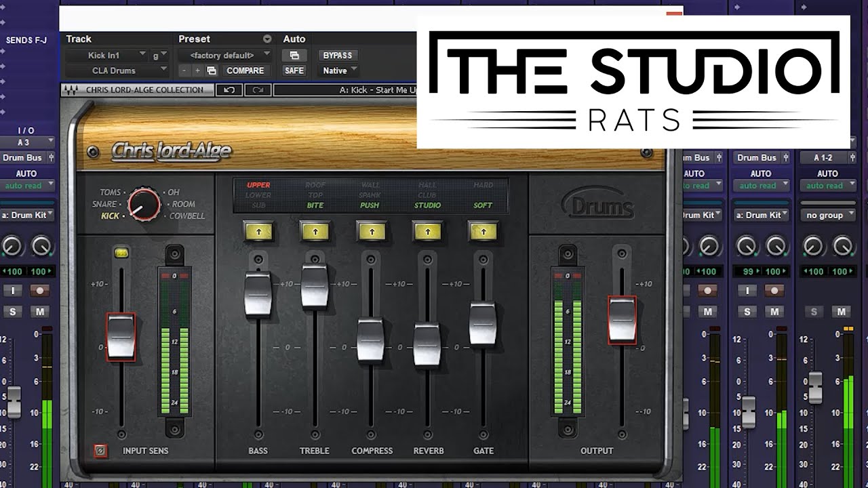Click the plus next preset button
Screen dimensions: 868x488
tap(197, 70)
